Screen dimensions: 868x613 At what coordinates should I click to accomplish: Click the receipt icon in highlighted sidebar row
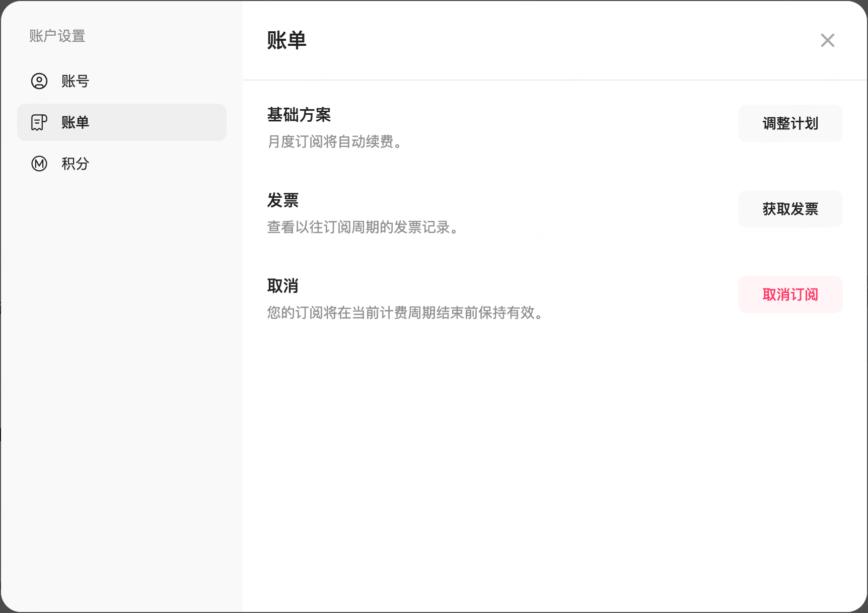39,122
